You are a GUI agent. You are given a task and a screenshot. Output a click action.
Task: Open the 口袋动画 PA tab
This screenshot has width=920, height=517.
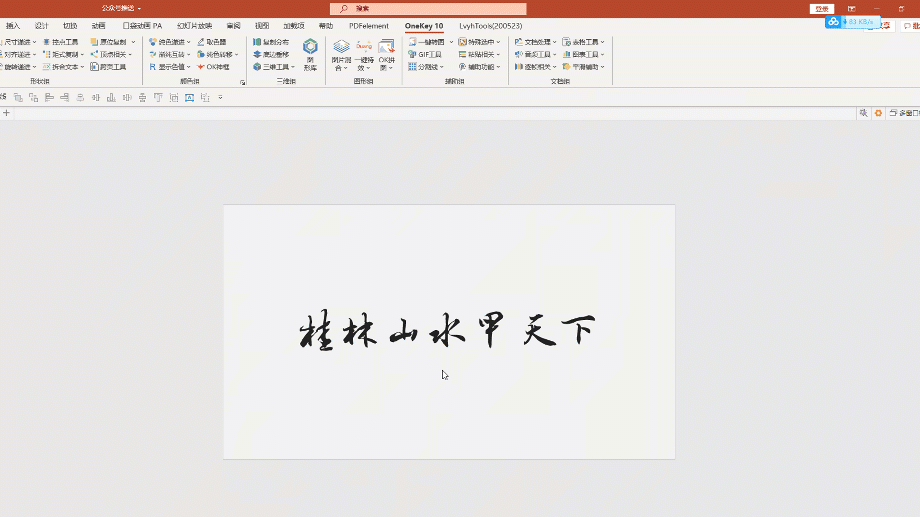(142, 26)
